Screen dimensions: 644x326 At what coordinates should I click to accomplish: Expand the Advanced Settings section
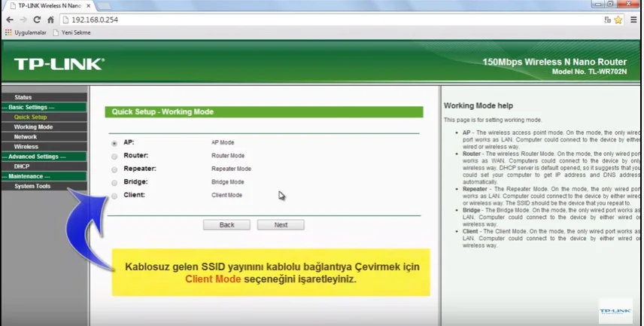(x=38, y=157)
